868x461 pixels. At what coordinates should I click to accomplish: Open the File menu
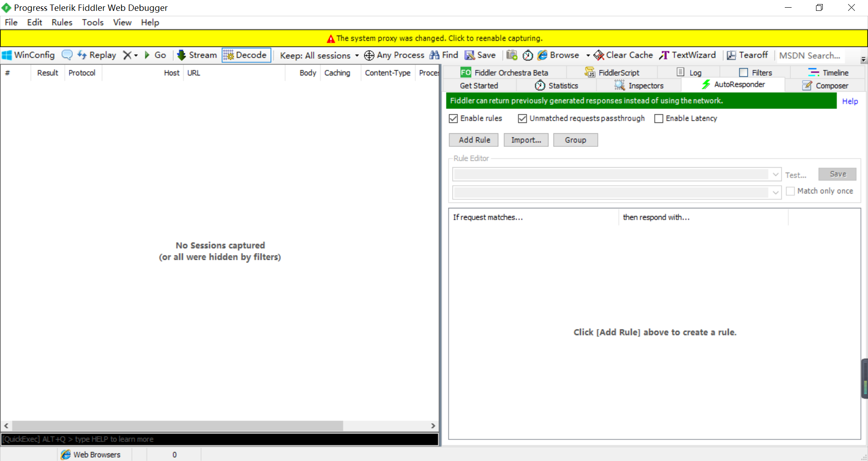[11, 23]
